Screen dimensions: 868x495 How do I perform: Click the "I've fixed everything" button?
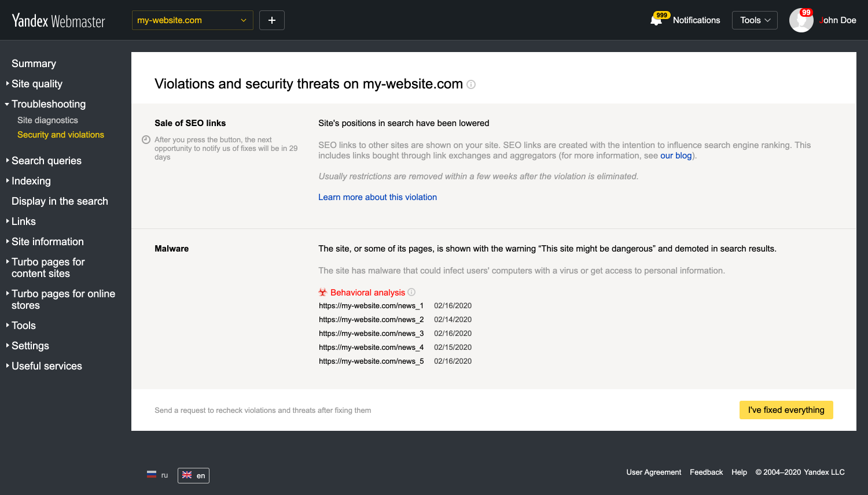[786, 410]
